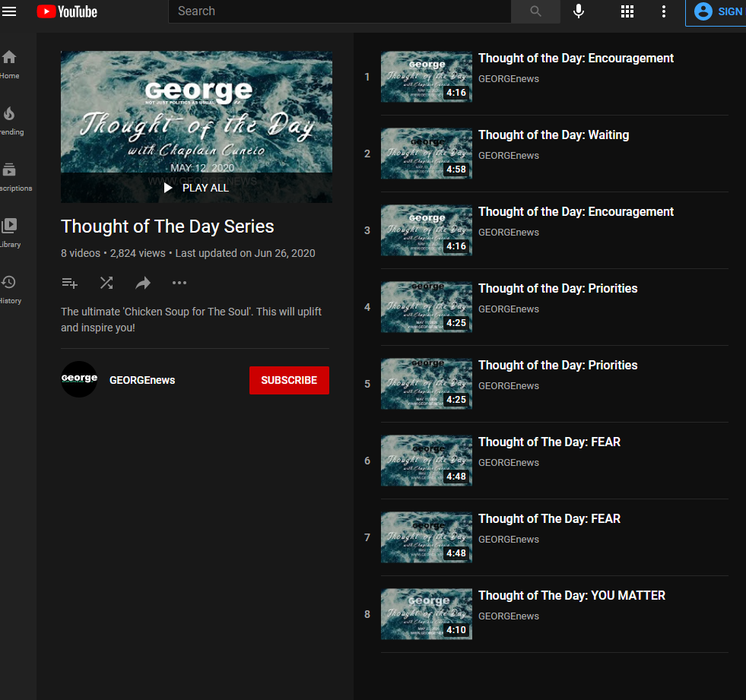Focus the Search input field
Image resolution: width=746 pixels, height=700 pixels.
click(340, 11)
